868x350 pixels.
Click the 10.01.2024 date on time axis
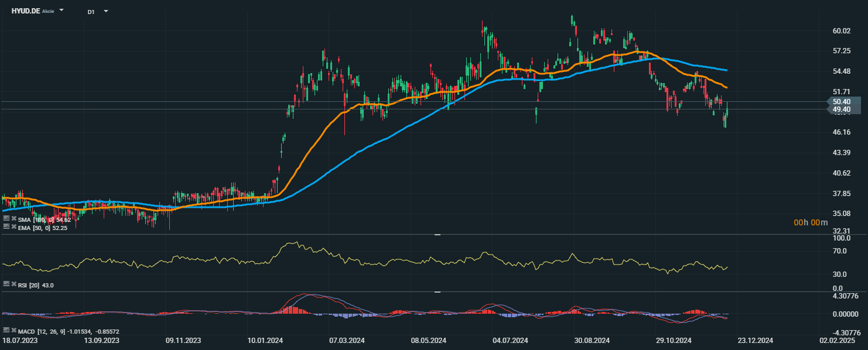pos(265,340)
